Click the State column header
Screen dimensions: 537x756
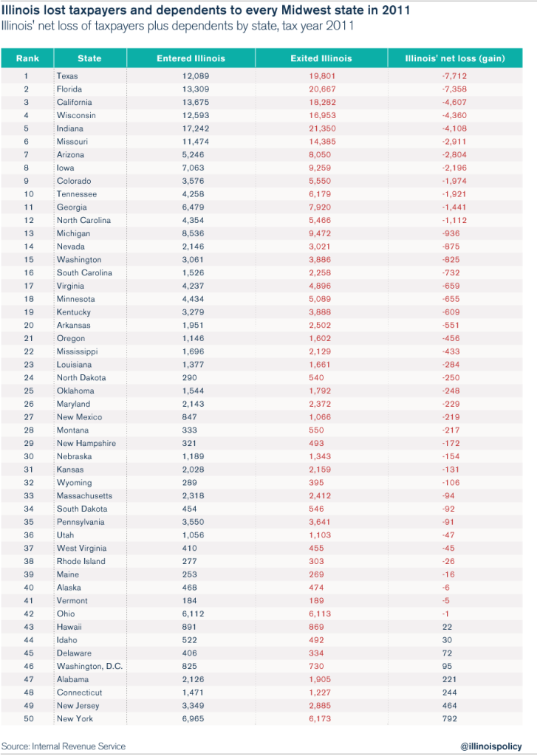(x=89, y=58)
